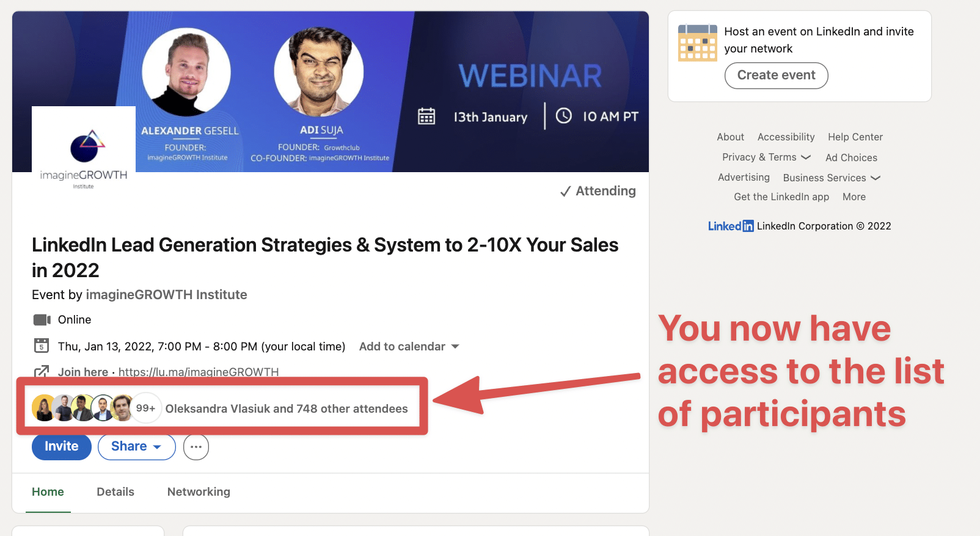Click the Invite button
The image size is (980, 536).
[62, 446]
